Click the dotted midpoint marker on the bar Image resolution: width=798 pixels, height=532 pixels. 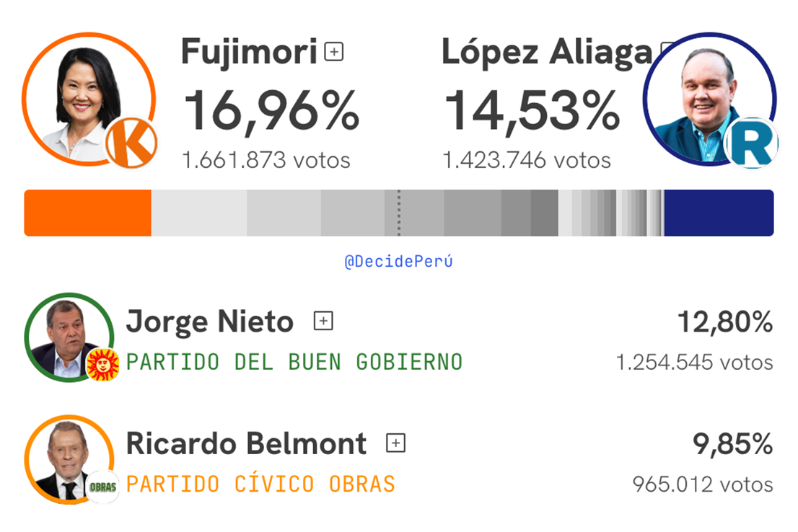(399, 213)
